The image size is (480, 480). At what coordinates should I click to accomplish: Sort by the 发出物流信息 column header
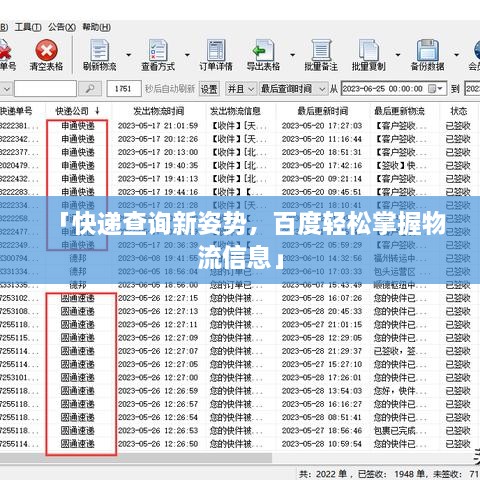tap(235, 111)
